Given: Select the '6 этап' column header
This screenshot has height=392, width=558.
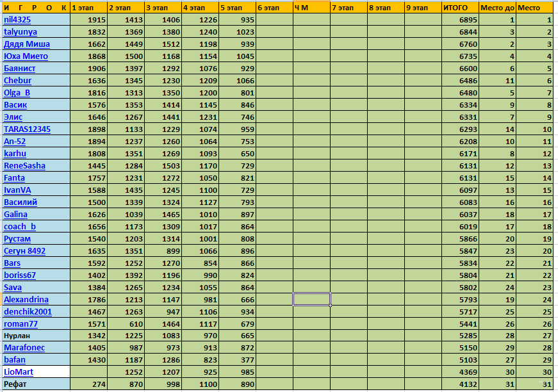Looking at the screenshot, I should (274, 8).
